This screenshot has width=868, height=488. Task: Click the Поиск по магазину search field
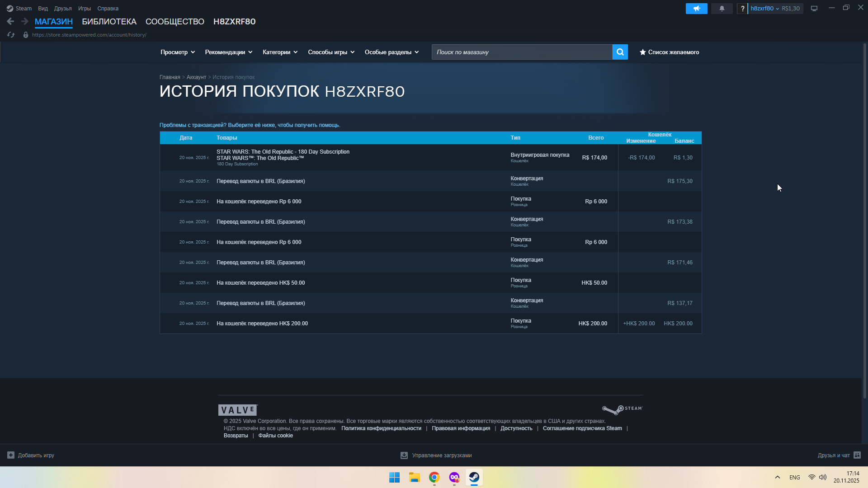coord(522,52)
